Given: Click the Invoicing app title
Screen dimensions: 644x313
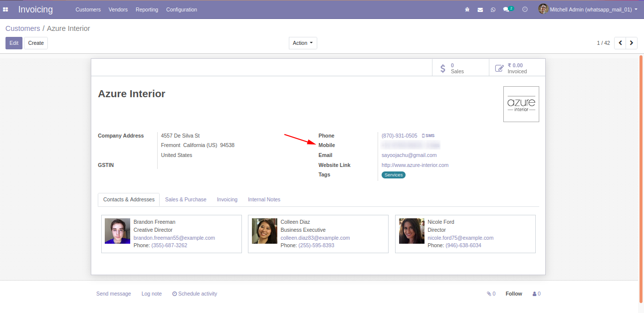Looking at the screenshot, I should (x=35, y=9).
